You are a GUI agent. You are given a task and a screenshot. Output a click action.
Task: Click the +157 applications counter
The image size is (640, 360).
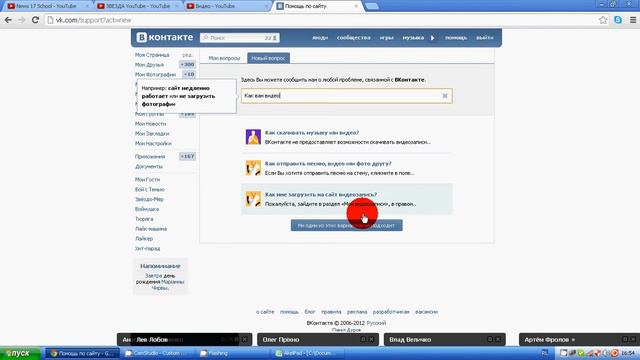pos(187,156)
